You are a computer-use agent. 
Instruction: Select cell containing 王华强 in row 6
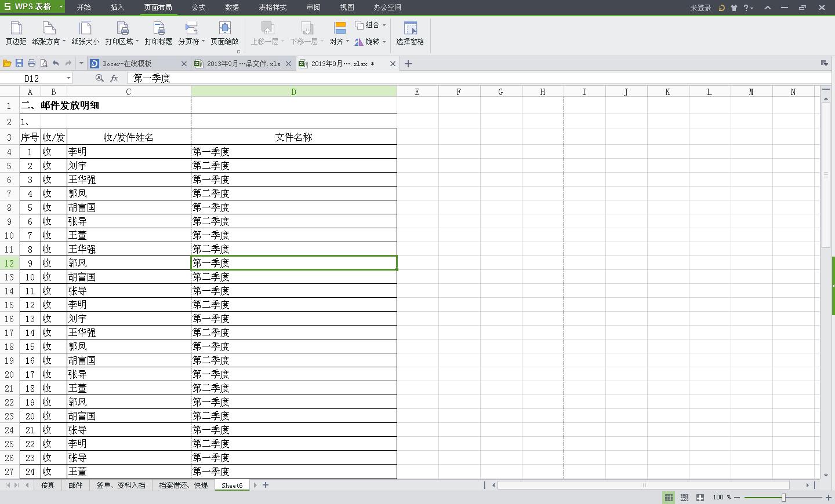(x=128, y=180)
